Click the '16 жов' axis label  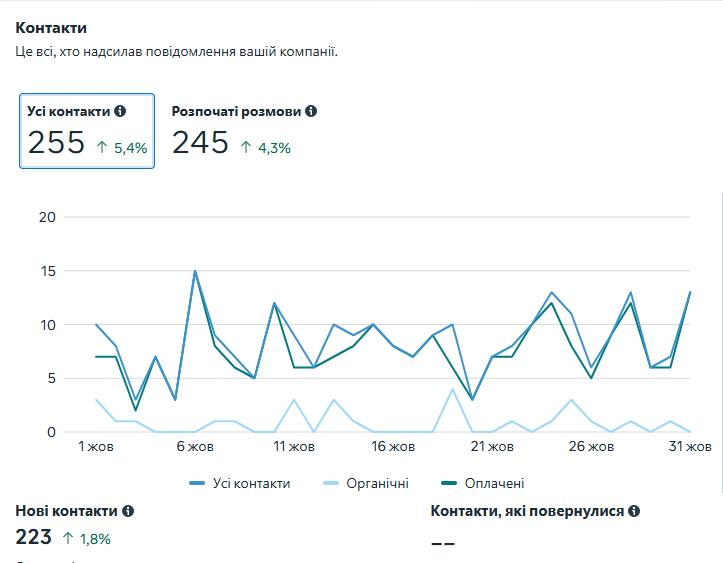pyautogui.click(x=393, y=446)
